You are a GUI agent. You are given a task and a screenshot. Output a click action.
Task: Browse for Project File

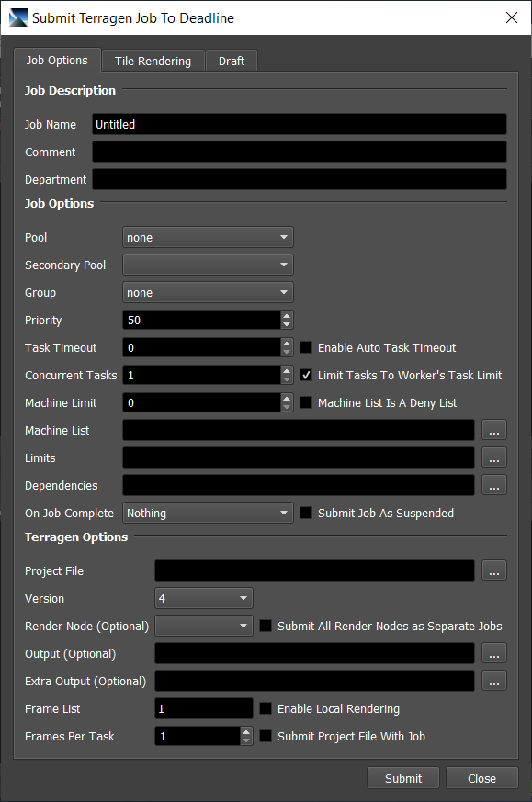(494, 570)
